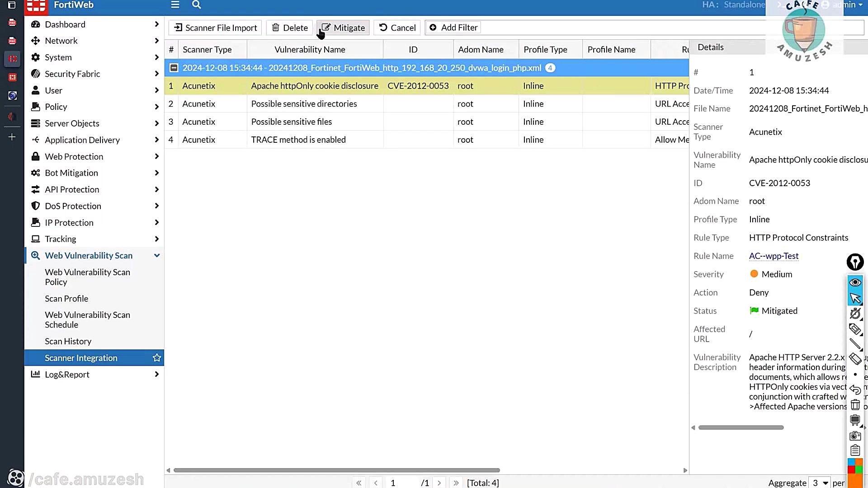The image size is (868, 488).
Task: Select the eraser annotation tool
Action: point(855,359)
